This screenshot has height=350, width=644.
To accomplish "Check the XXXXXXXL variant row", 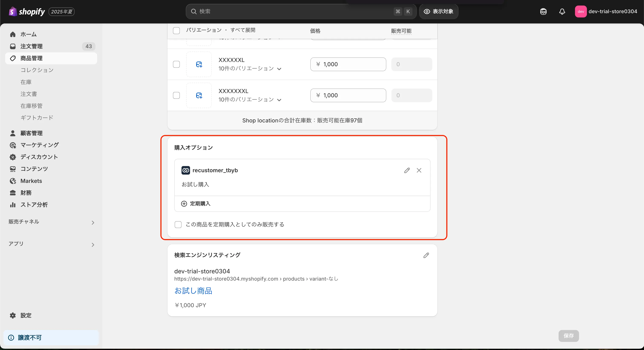I will pos(177,95).
